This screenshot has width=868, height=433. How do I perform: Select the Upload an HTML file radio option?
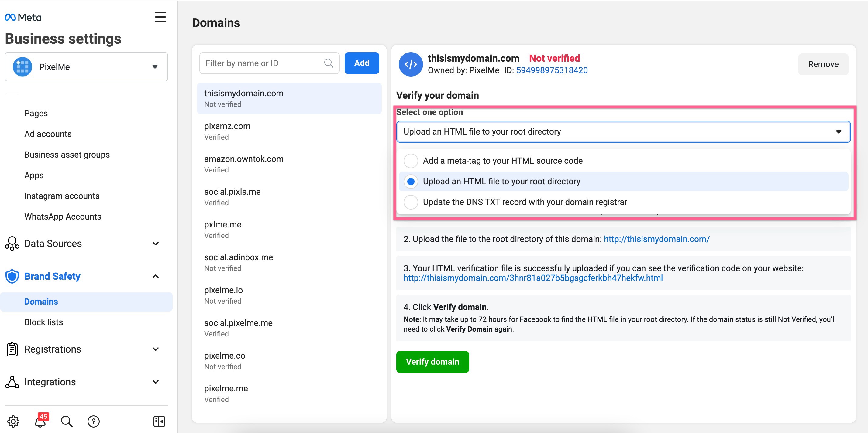411,182
